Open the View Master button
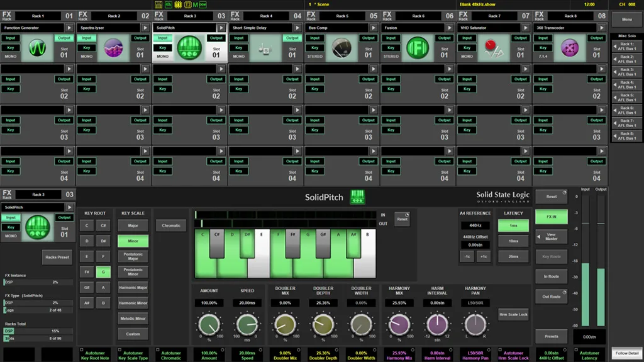The height and width of the screenshot is (362, 644). click(x=552, y=237)
